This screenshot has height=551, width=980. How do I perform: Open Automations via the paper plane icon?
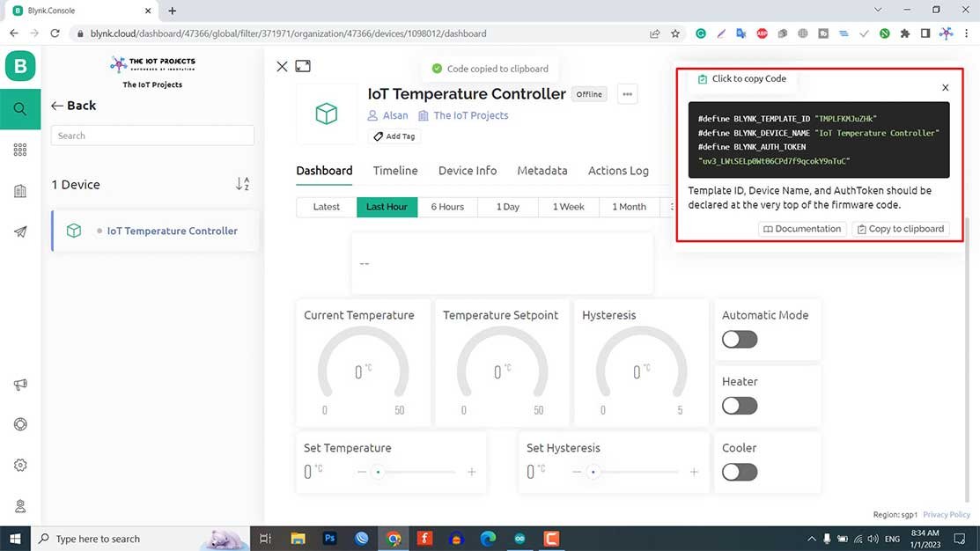[19, 231]
